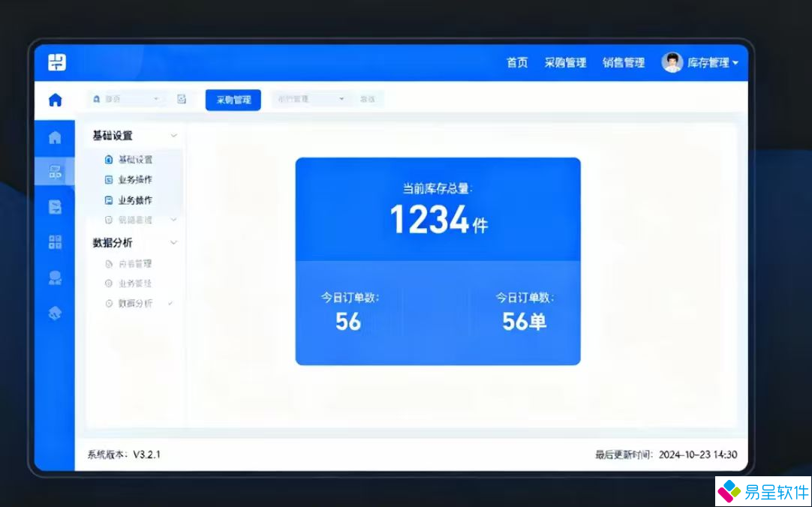Go to 首页 in the top navigation

pos(517,62)
